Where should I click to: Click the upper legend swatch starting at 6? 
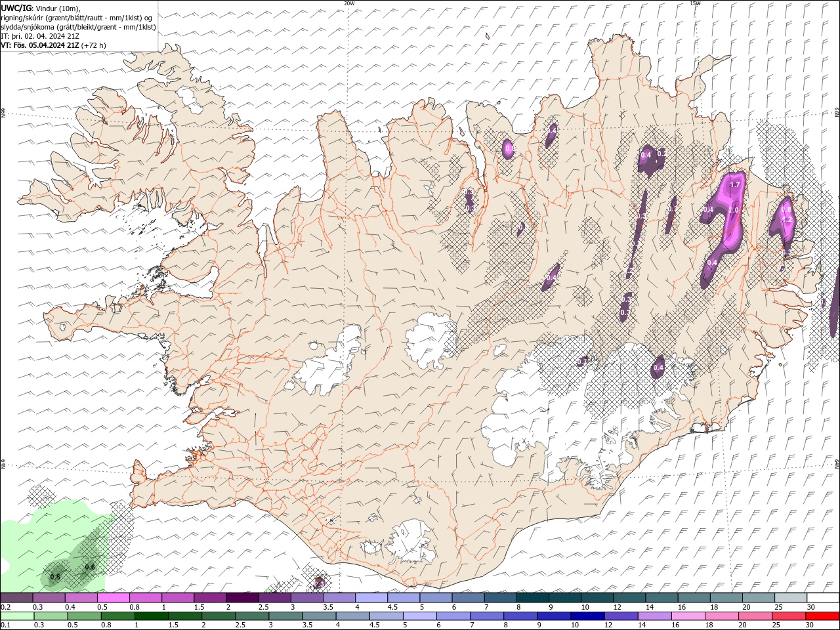[468, 598]
